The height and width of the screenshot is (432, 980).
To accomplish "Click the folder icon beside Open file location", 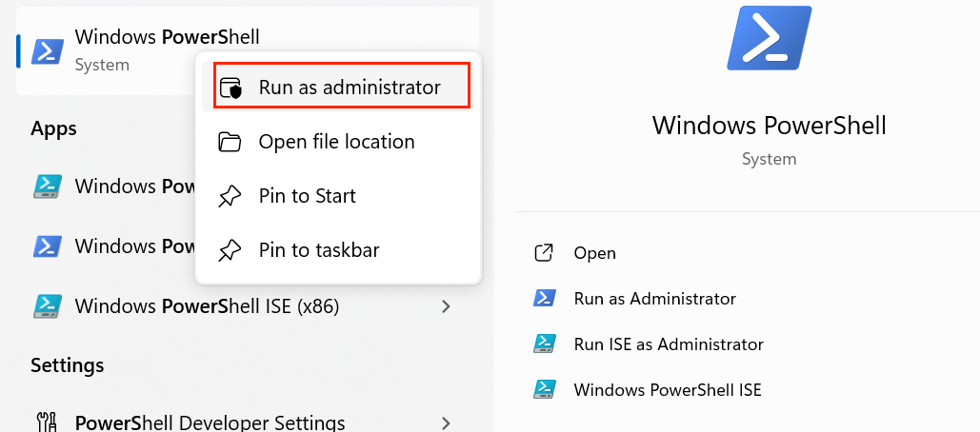I will point(230,143).
